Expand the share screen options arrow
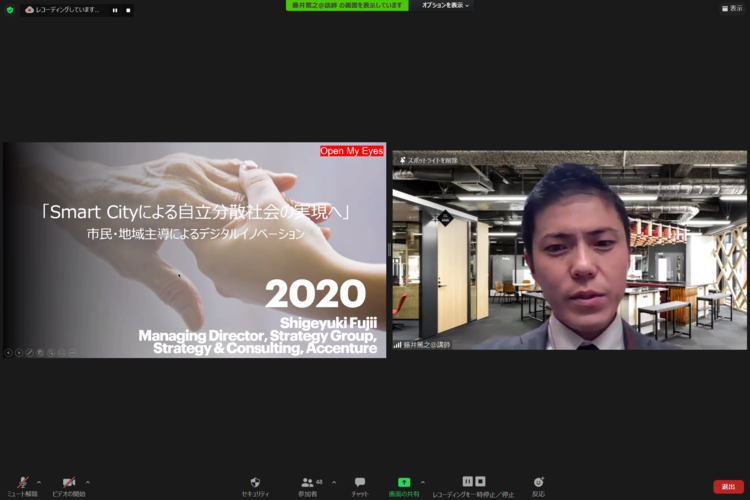This screenshot has width=750, height=500. (x=423, y=482)
